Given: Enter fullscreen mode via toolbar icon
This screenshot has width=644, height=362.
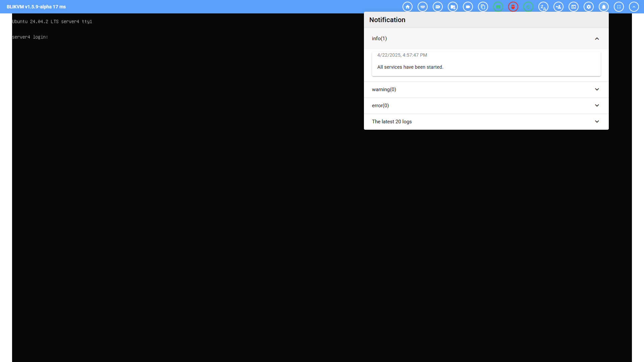Looking at the screenshot, I should (619, 7).
